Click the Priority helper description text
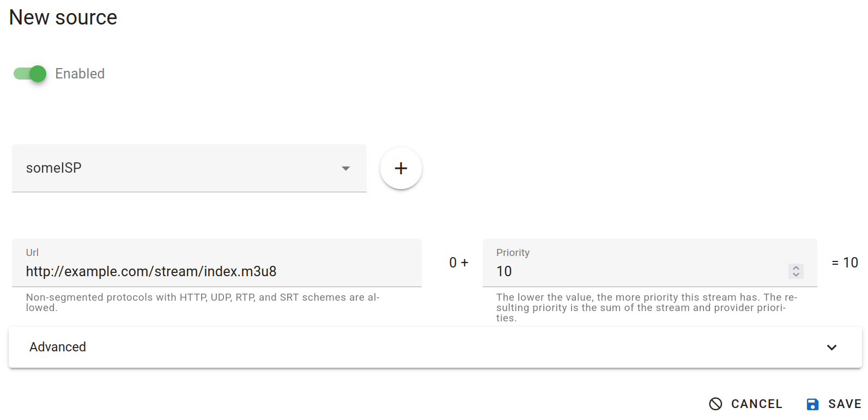The height and width of the screenshot is (420, 868). (646, 307)
